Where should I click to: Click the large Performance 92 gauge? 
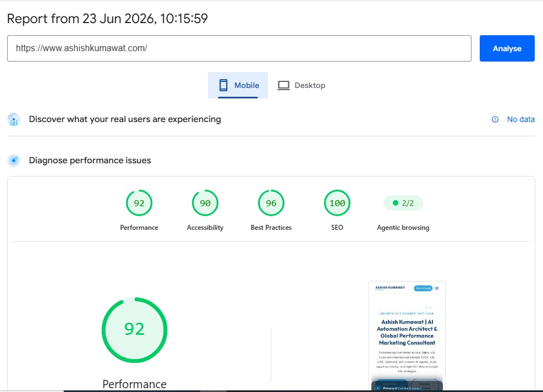(134, 330)
